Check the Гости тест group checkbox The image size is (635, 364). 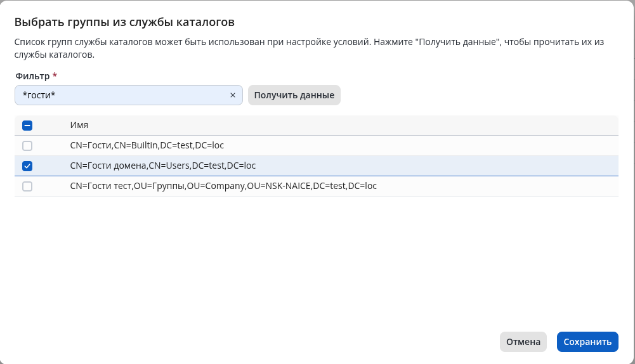tap(27, 186)
